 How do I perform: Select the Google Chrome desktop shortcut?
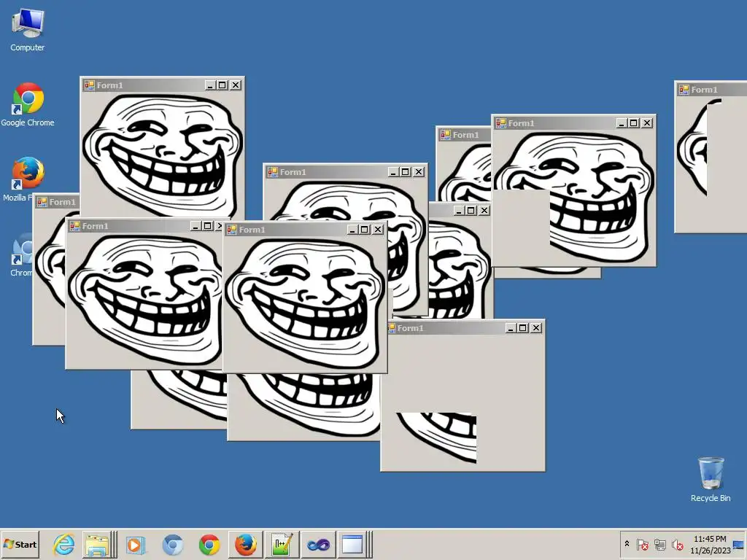pos(28,104)
